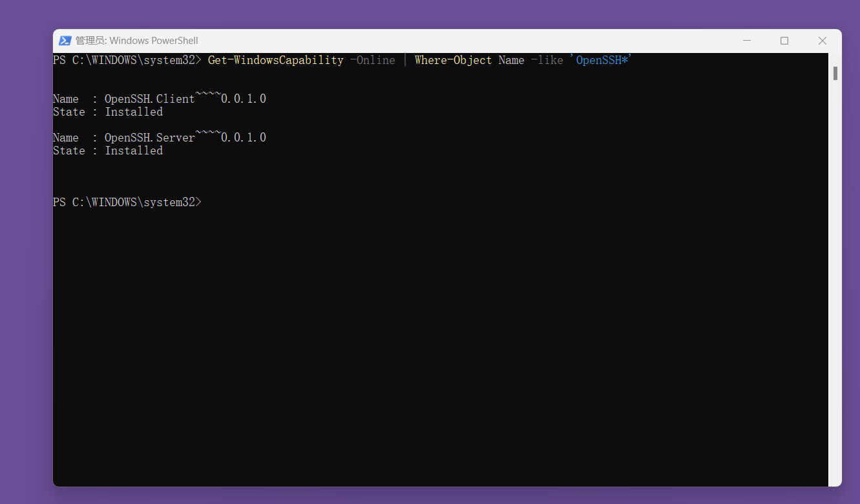The height and width of the screenshot is (504, 860).
Task: Click the last PS C:\WINDOWS\system32> prompt
Action: pos(127,202)
